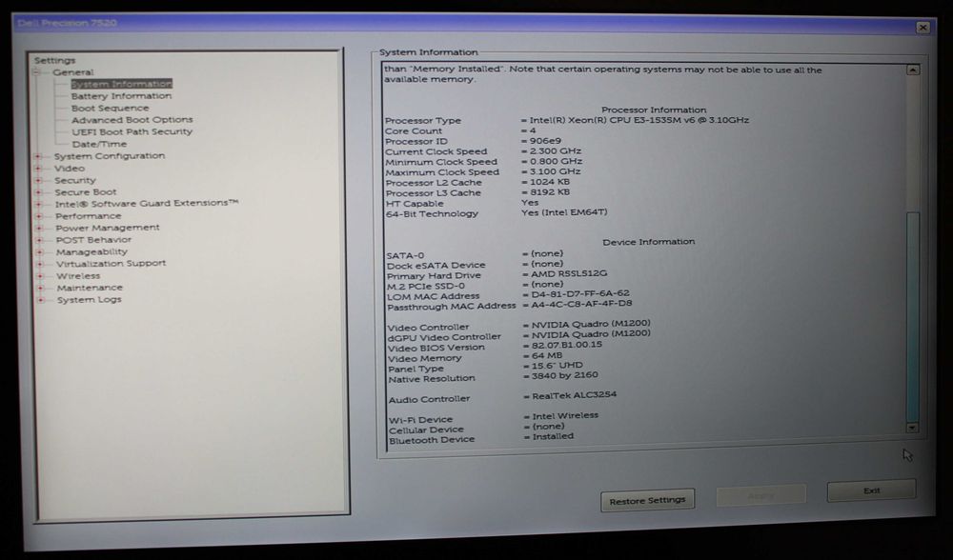Select the Secure Boot category label
The height and width of the screenshot is (560, 953).
click(86, 192)
